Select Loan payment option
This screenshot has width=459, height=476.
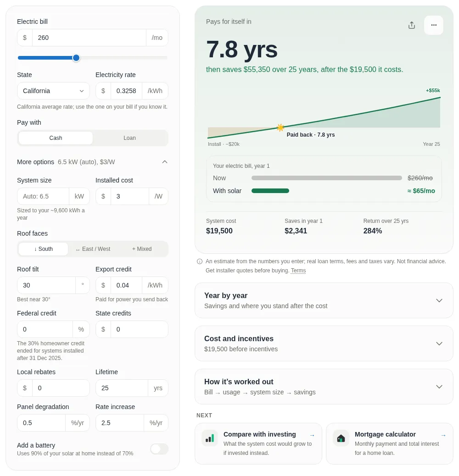click(x=129, y=138)
